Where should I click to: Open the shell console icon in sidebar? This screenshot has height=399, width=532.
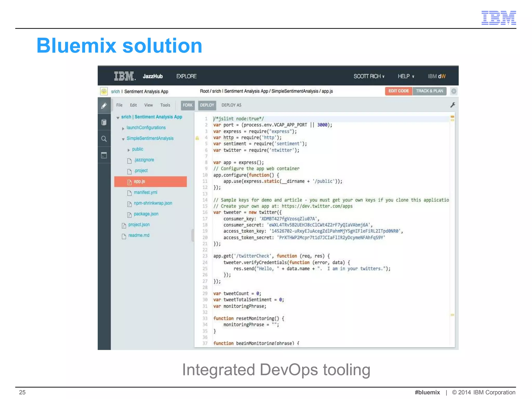coord(104,155)
